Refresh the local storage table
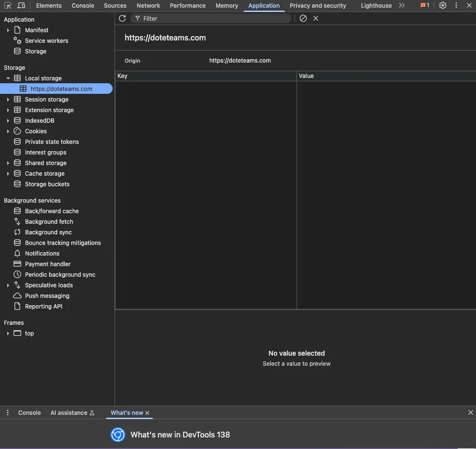Viewport: 476px width, 449px height. [x=122, y=18]
